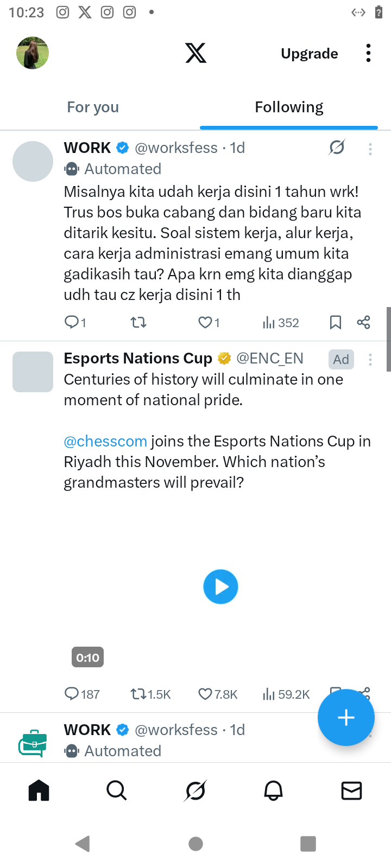Switch to the Following tab
The image size is (391, 868).
pos(289,107)
